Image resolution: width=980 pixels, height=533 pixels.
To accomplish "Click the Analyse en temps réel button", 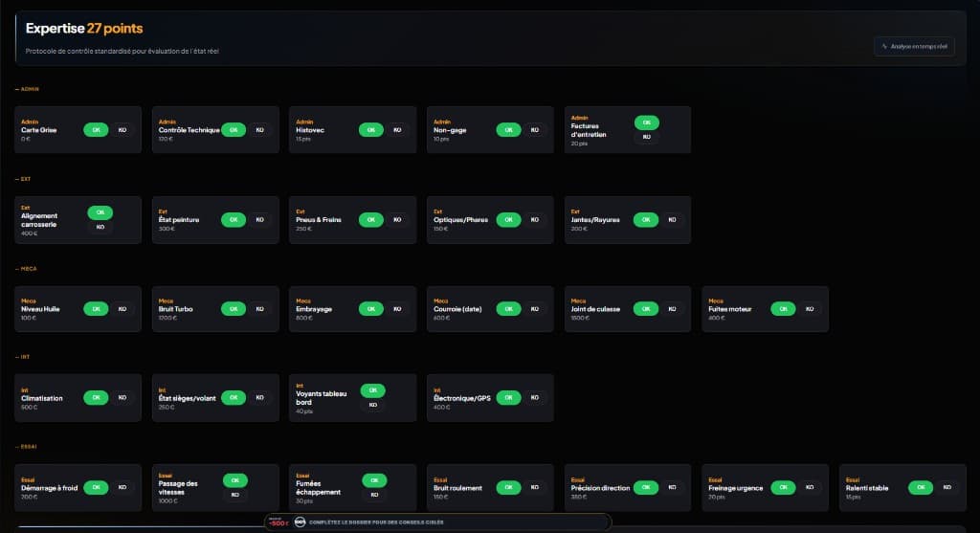I will 914,46.
